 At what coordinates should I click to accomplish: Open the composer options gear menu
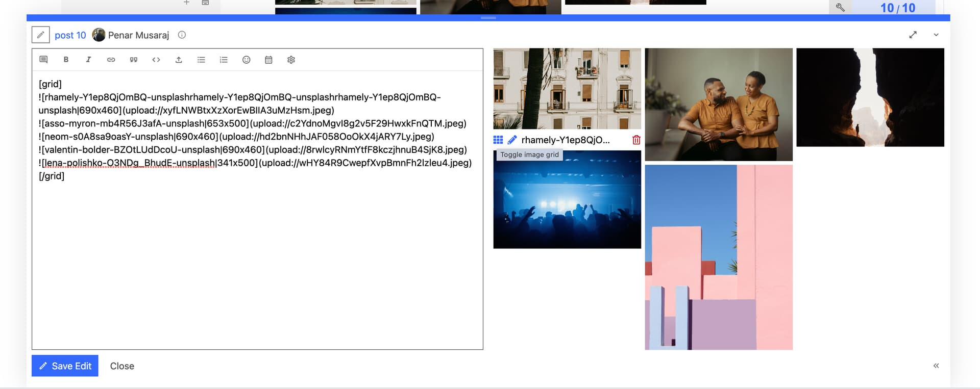pos(291,60)
